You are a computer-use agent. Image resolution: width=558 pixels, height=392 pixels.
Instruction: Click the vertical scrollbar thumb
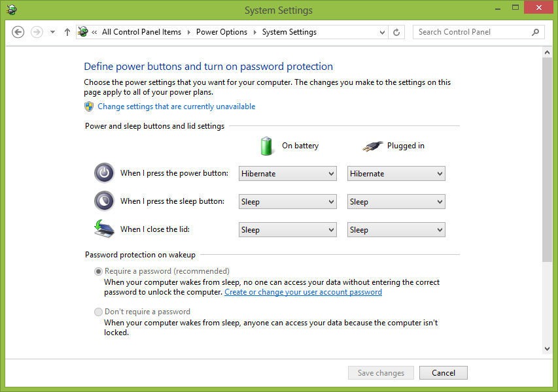click(x=548, y=160)
